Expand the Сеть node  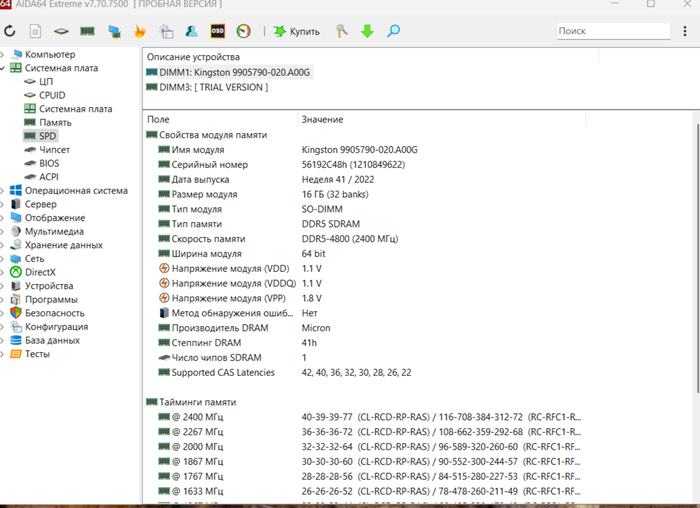[2, 259]
